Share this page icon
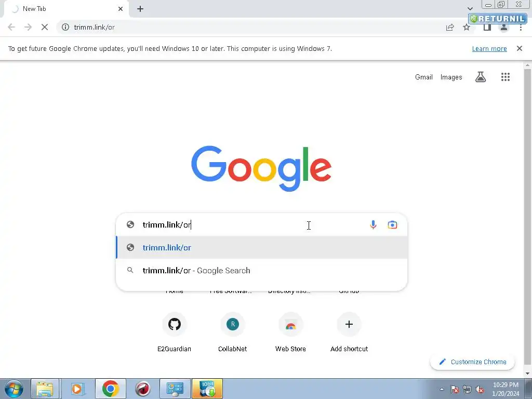532x399 pixels. 450,27
